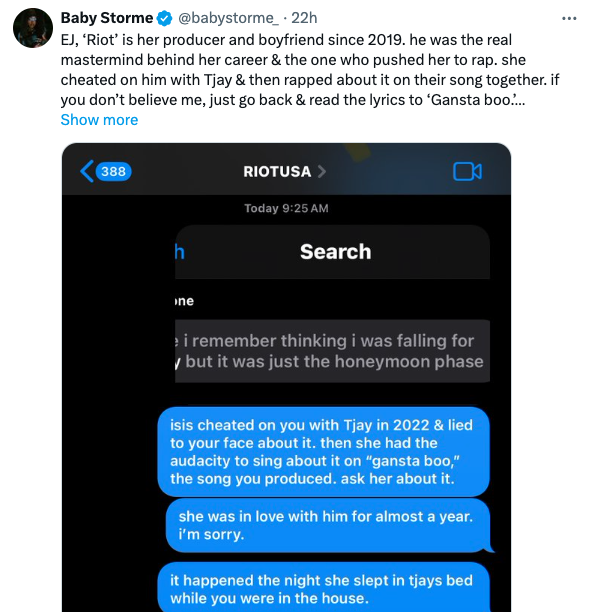
Task: Click message bubble about isis cheating
Action: pyautogui.click(x=323, y=452)
